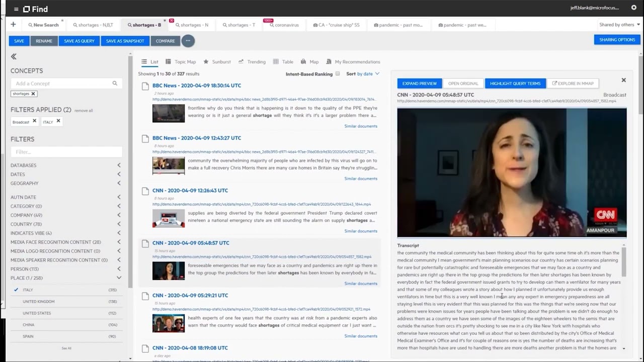Open the Shared by others dropdown
Viewport: 644px width, 362px height.
pos(620,25)
